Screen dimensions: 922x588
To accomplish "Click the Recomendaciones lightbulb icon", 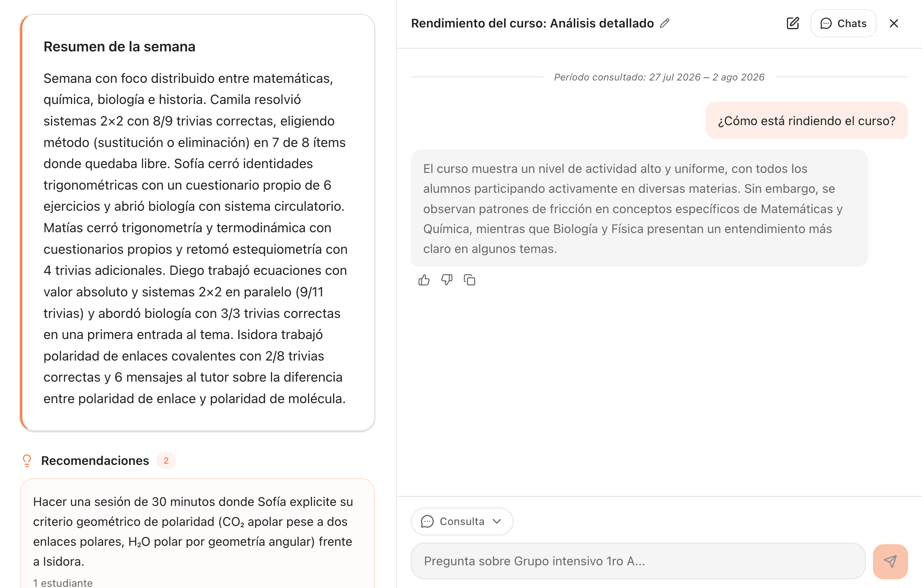I will pyautogui.click(x=27, y=461).
